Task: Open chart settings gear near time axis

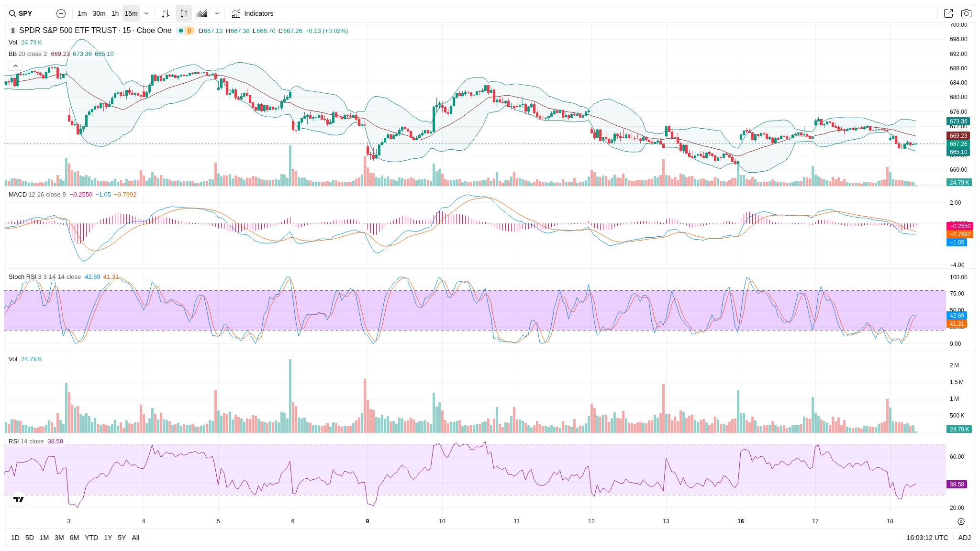Action: click(961, 521)
